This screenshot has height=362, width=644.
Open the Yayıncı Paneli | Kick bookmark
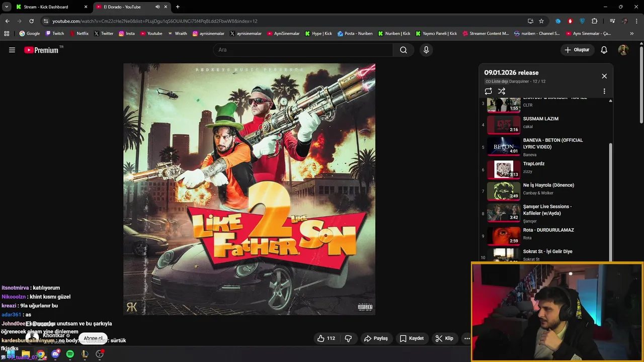point(436,34)
